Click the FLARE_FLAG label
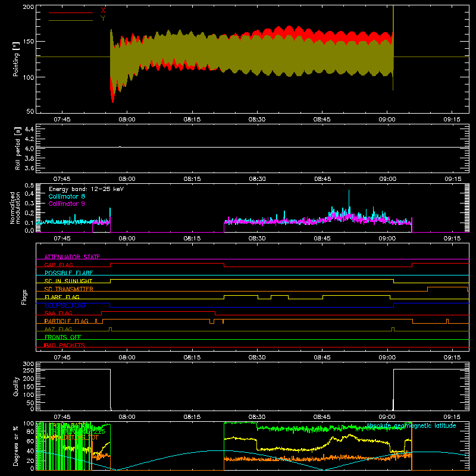 pyautogui.click(x=62, y=297)
